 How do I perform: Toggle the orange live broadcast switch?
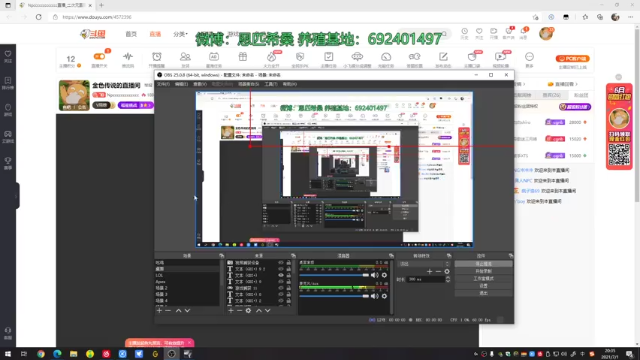click(99, 57)
